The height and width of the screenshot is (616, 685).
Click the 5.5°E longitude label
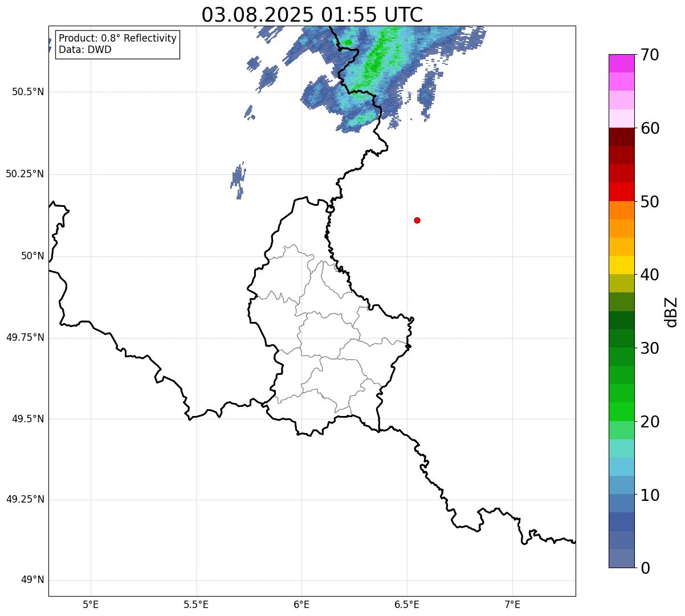click(196, 604)
